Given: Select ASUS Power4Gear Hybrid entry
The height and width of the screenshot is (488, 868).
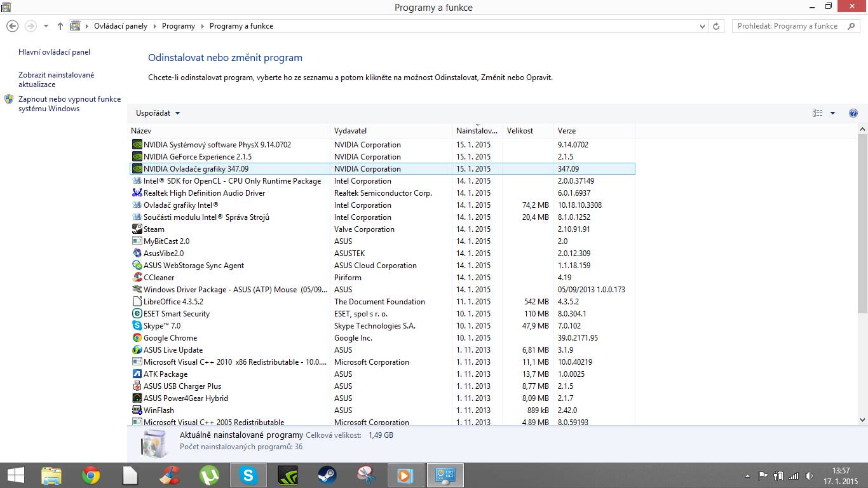Looking at the screenshot, I should point(382,398).
